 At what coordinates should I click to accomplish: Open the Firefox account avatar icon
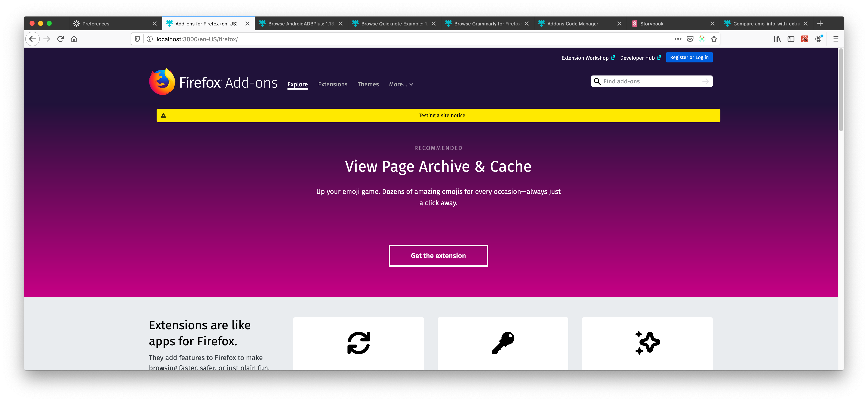coord(818,39)
